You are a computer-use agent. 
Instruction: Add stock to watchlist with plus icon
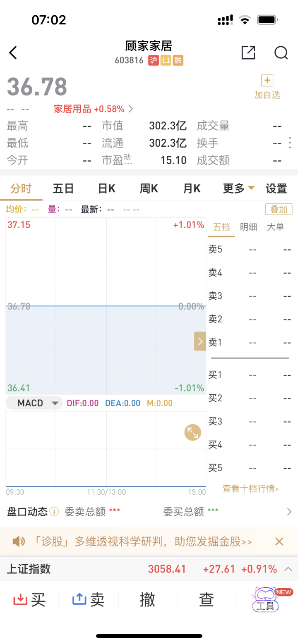[267, 81]
